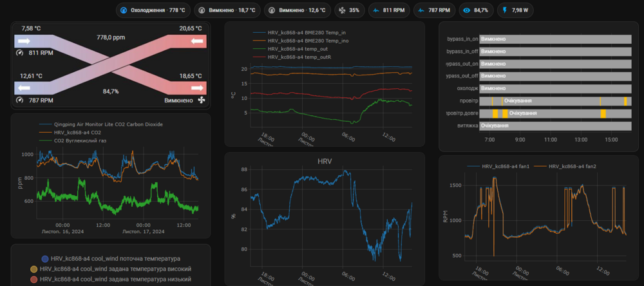Click the lightning bolt icon next to 7,98 W
The image size is (644, 286).
[x=504, y=10]
